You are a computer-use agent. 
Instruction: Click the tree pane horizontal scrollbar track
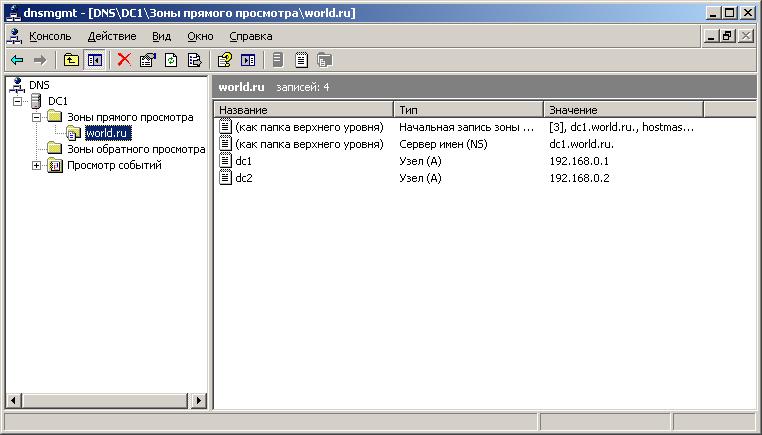click(104, 400)
